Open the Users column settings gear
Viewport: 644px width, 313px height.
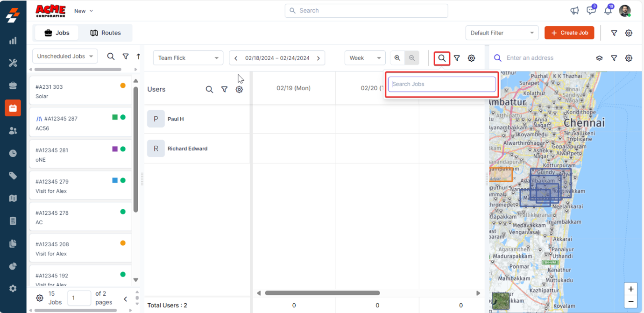(239, 89)
